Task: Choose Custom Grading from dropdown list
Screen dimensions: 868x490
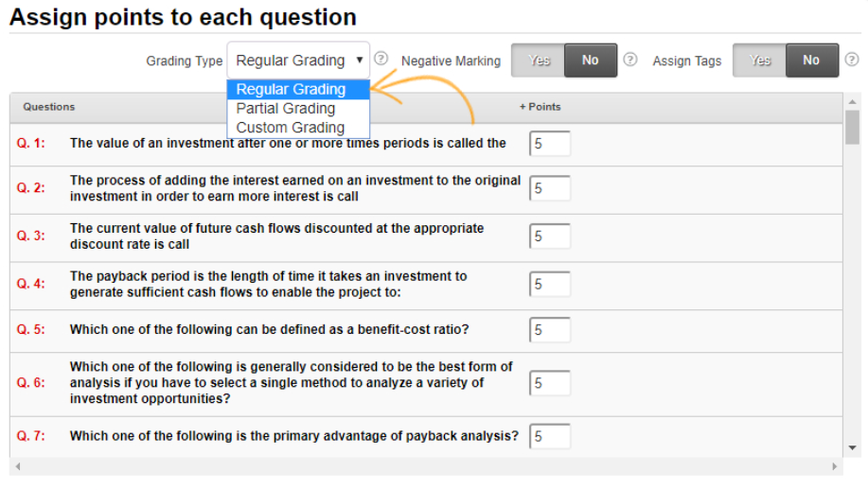Action: click(291, 128)
